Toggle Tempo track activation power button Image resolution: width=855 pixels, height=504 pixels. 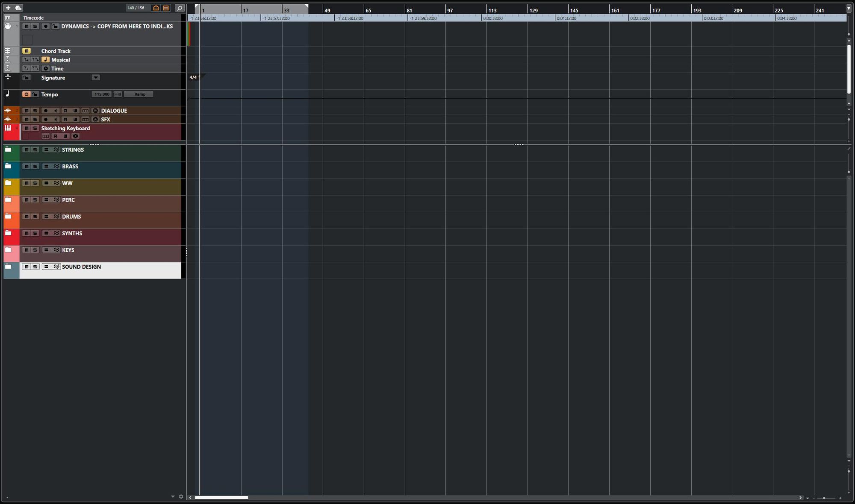27,94
